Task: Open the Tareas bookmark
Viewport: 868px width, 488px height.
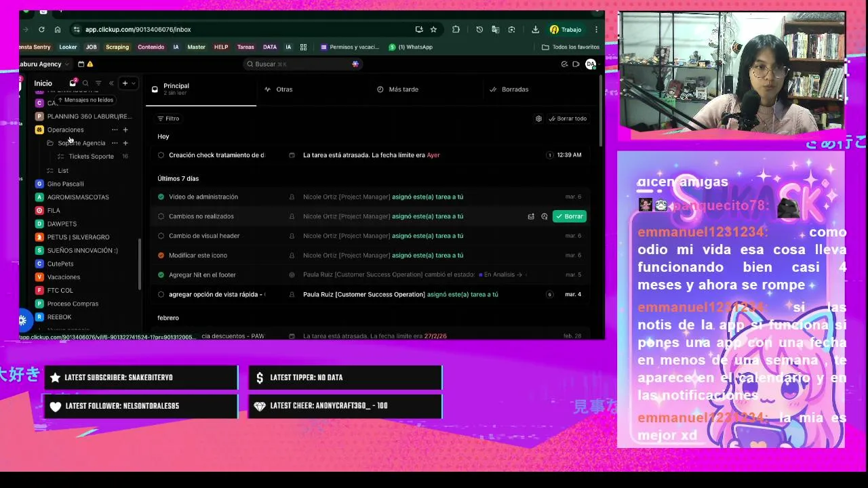Action: (x=245, y=47)
